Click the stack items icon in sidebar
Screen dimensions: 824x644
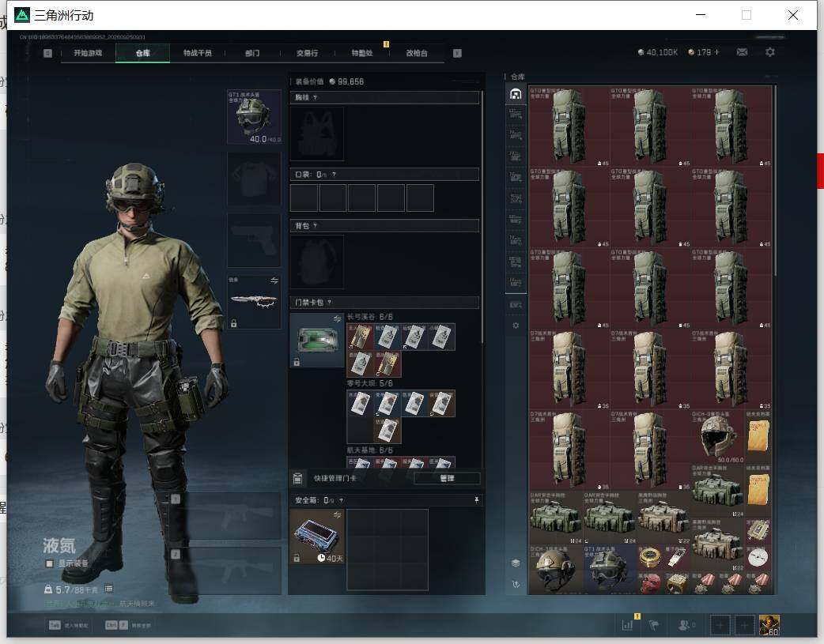(x=516, y=563)
